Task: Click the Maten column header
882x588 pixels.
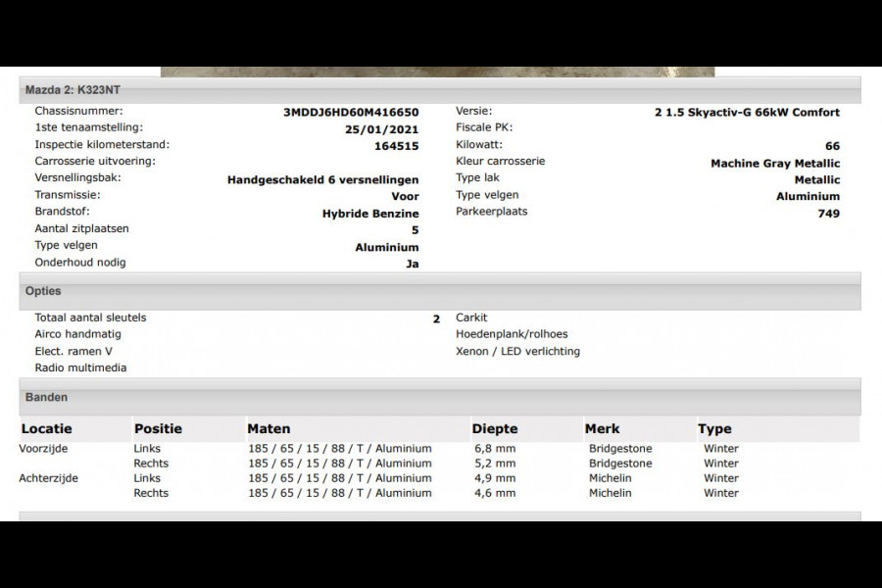Action: [x=269, y=429]
